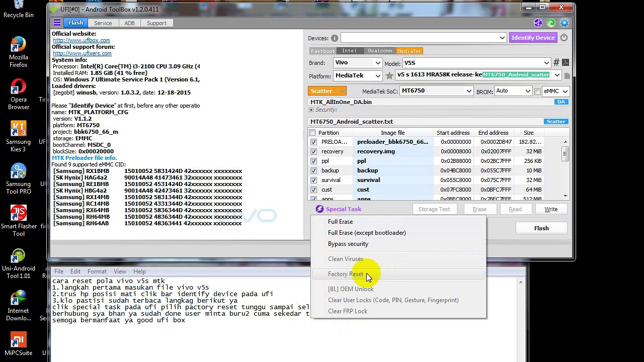Click the Devices info icon
644x362 pixels.
pos(335,38)
